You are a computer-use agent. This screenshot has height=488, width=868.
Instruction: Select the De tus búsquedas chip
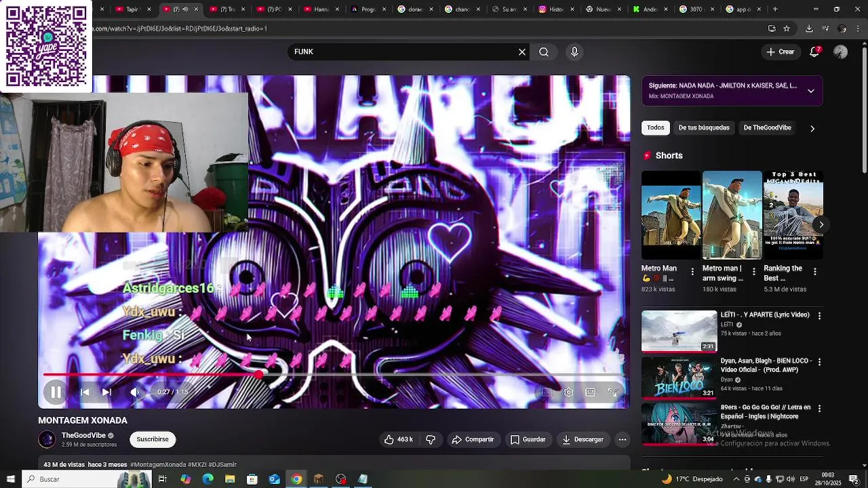[x=704, y=127]
